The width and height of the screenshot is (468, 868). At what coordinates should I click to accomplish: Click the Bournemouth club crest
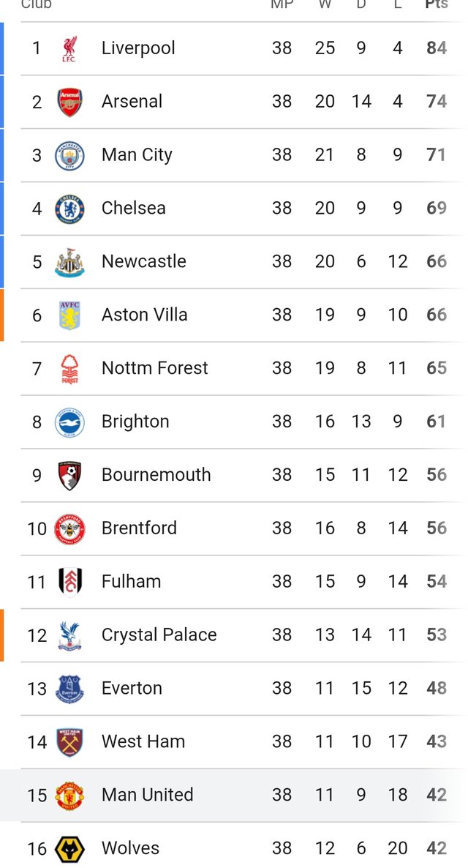(69, 476)
